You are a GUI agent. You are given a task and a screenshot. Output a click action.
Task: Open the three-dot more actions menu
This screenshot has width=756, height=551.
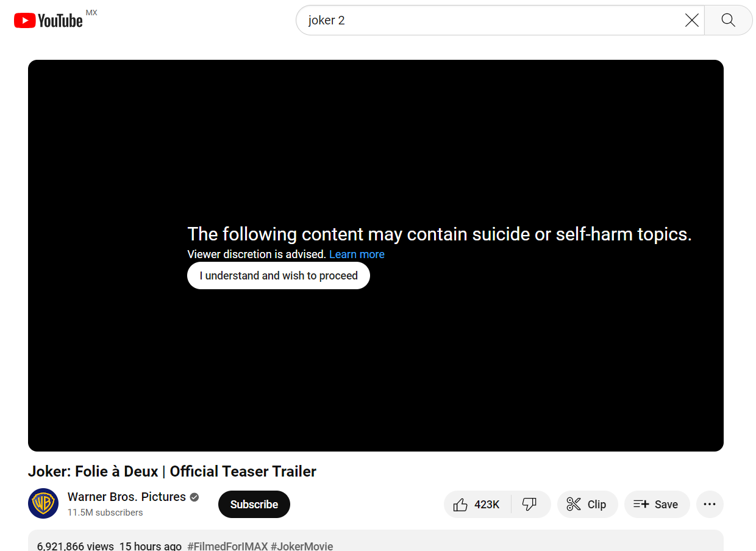click(x=709, y=505)
